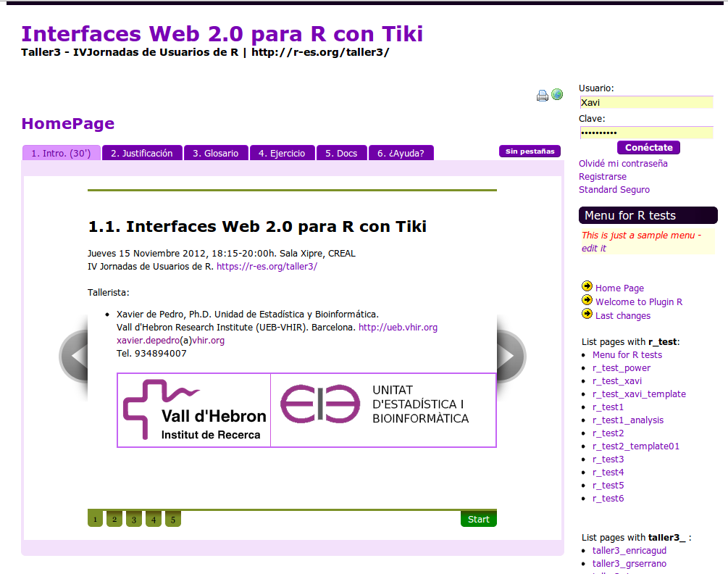
Task: Advance slideshow with right arrow
Action: coord(509,356)
